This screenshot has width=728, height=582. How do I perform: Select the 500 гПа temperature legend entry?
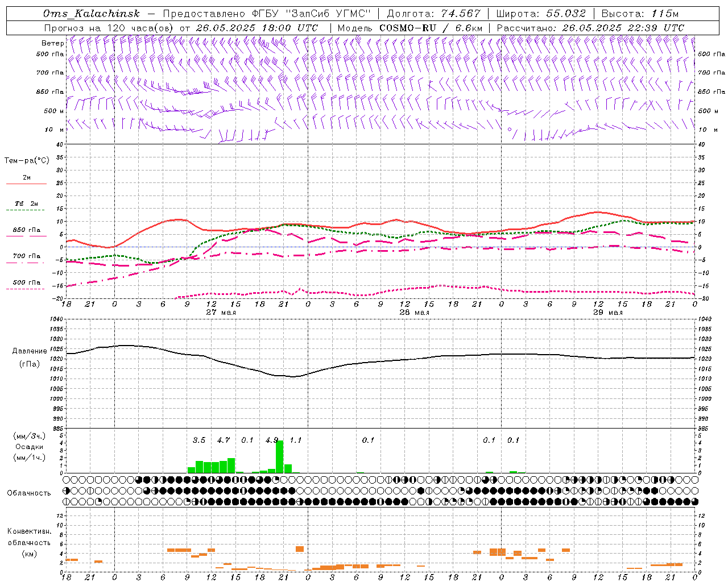26,282
